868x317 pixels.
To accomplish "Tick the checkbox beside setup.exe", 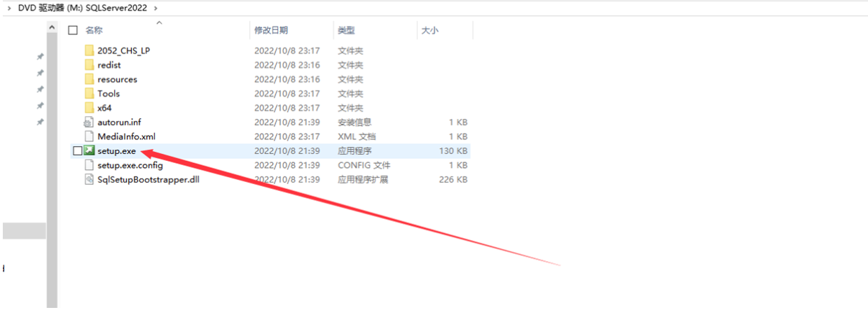I will 77,151.
